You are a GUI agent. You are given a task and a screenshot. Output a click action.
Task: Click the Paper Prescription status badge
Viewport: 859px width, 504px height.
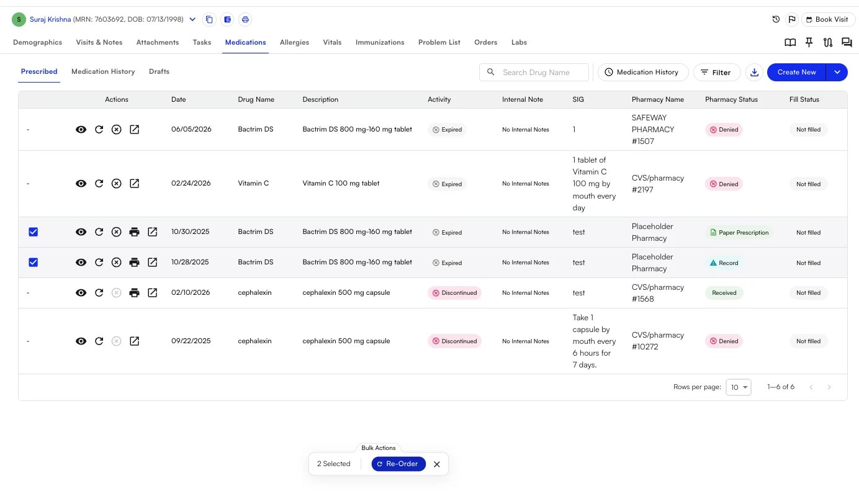point(739,233)
